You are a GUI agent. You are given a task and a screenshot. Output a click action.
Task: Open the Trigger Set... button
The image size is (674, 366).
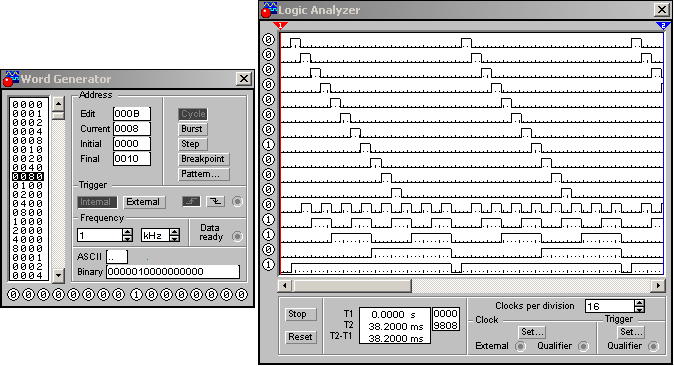[631, 332]
